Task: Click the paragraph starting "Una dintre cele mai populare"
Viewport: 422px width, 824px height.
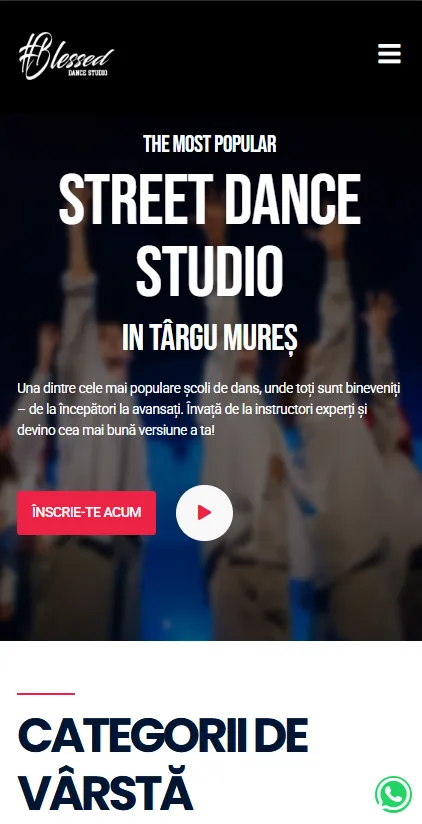Action: coord(209,409)
